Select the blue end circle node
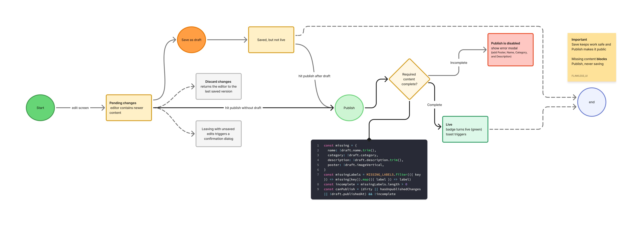Screen dimensions: 644x227 592,102
